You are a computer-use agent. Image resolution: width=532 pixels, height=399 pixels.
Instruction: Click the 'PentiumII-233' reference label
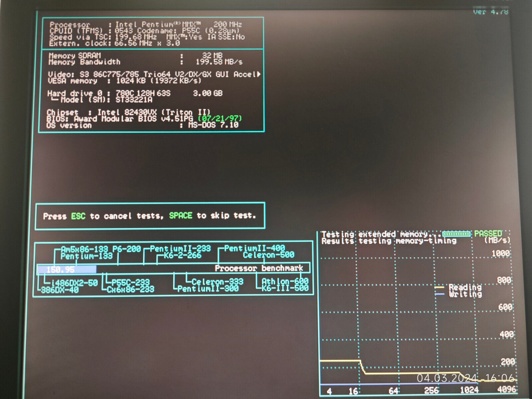tap(180, 249)
